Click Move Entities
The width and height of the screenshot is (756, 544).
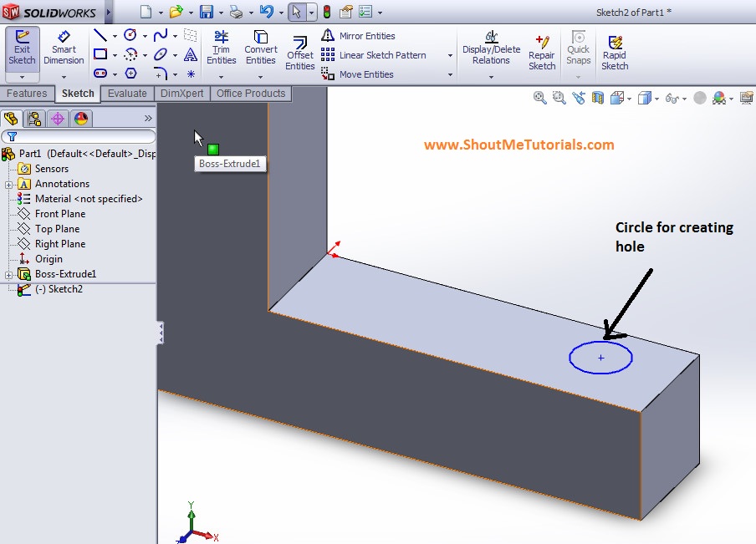tap(357, 74)
